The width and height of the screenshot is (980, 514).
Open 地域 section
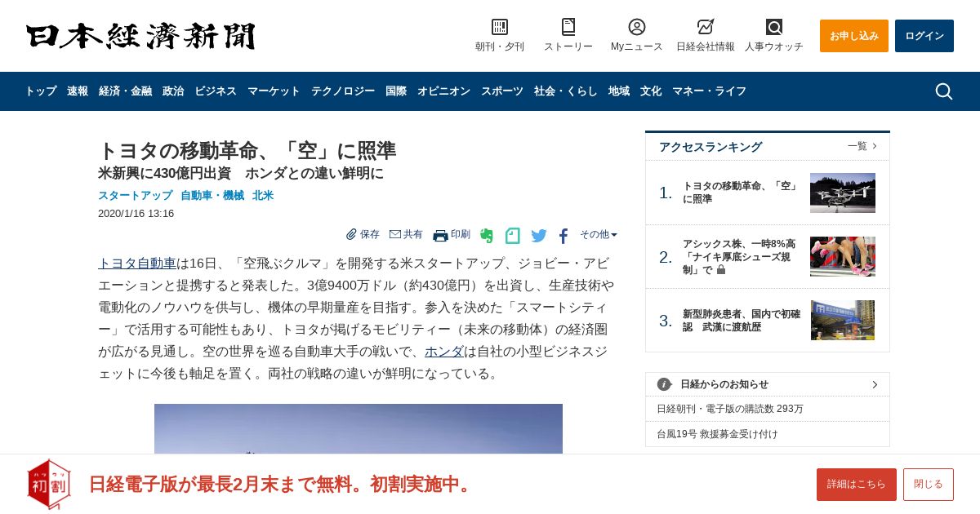pyautogui.click(x=619, y=91)
